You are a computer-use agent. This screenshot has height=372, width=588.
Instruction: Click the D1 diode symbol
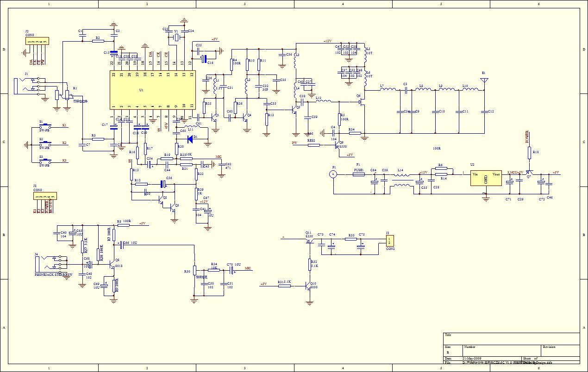[x=190, y=137]
